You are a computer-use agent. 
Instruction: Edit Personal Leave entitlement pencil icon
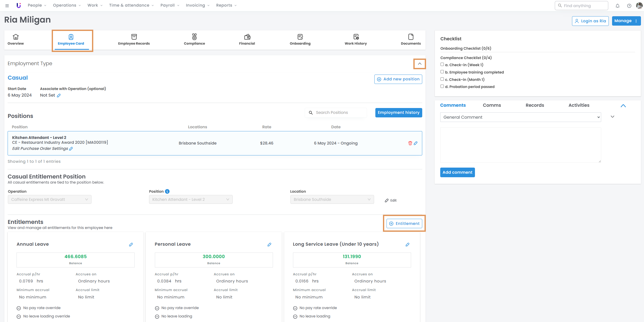pyautogui.click(x=269, y=245)
